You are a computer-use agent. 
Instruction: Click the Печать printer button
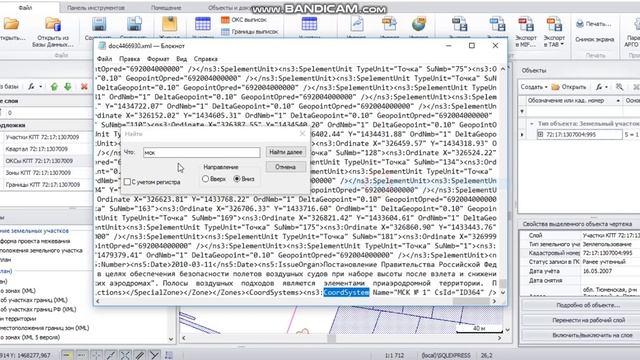[x=593, y=24]
